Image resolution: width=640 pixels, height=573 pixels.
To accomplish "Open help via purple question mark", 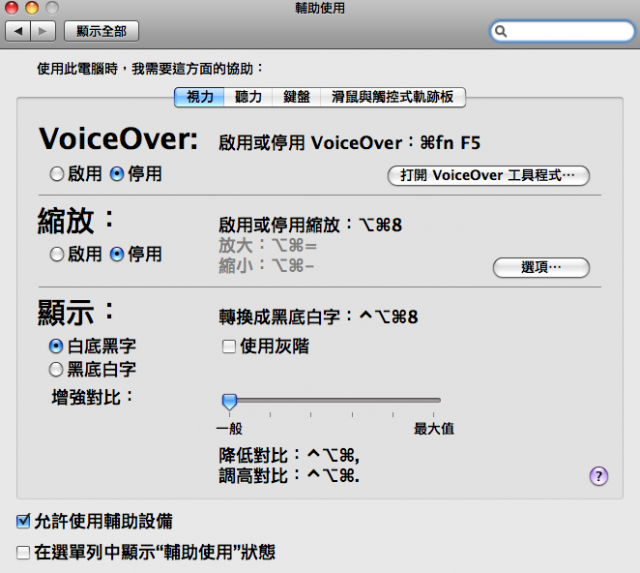I will (598, 476).
